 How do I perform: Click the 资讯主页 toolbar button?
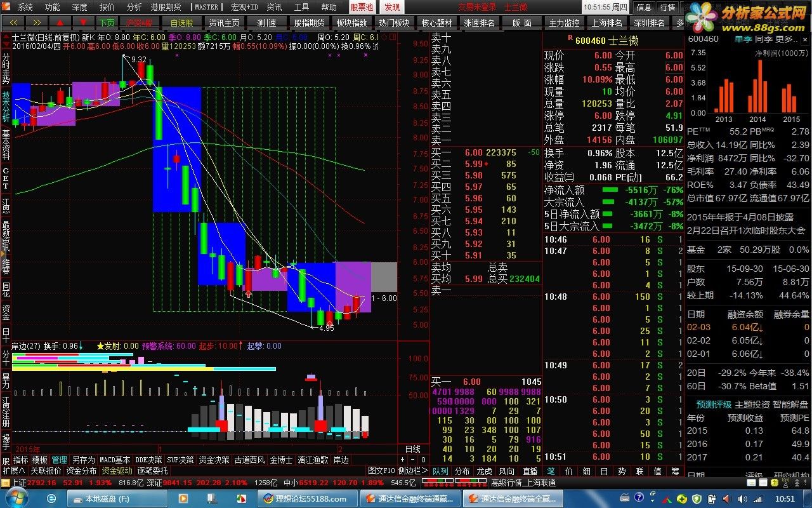(x=224, y=22)
